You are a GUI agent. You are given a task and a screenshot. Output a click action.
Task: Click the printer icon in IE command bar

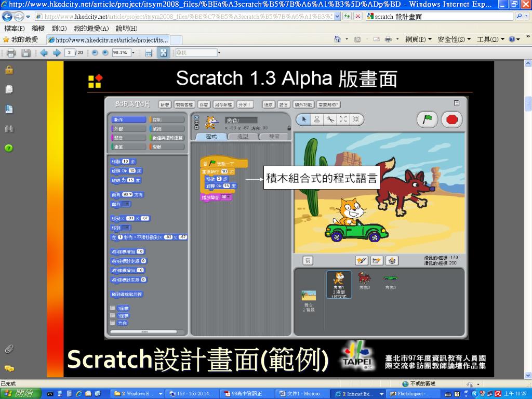point(388,39)
